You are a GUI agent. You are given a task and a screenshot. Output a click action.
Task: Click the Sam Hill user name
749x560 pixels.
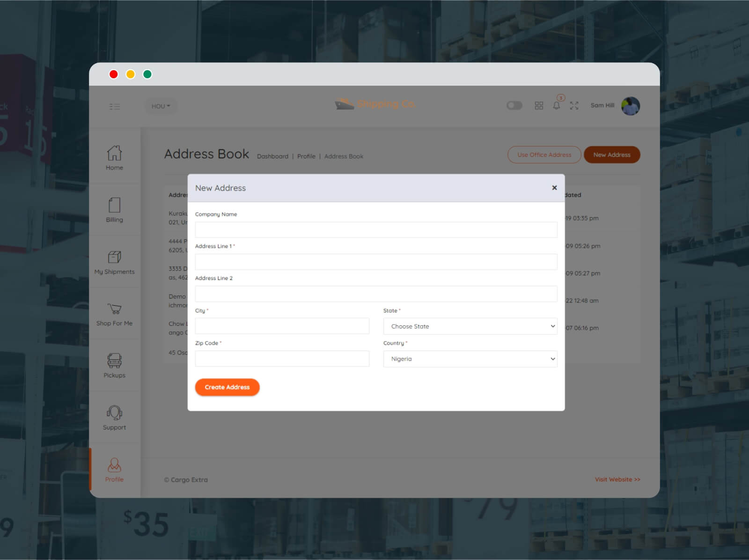click(602, 105)
